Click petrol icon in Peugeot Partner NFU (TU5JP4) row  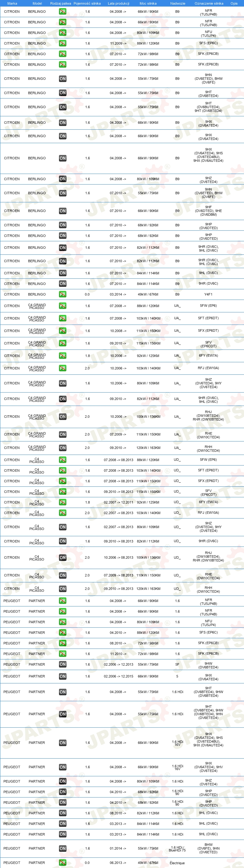62,622
